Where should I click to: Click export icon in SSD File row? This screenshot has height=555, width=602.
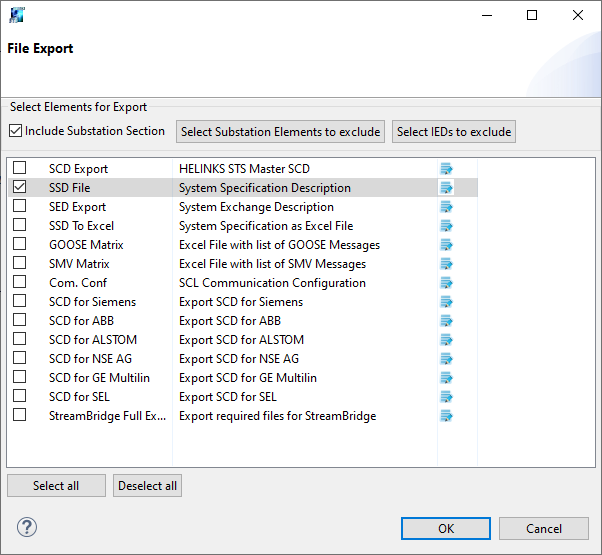click(446, 188)
